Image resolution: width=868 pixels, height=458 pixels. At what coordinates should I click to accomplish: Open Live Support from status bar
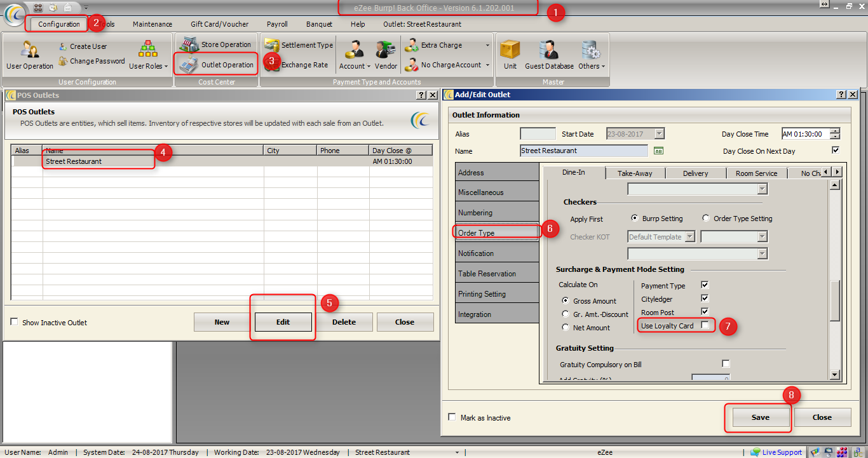point(776,452)
